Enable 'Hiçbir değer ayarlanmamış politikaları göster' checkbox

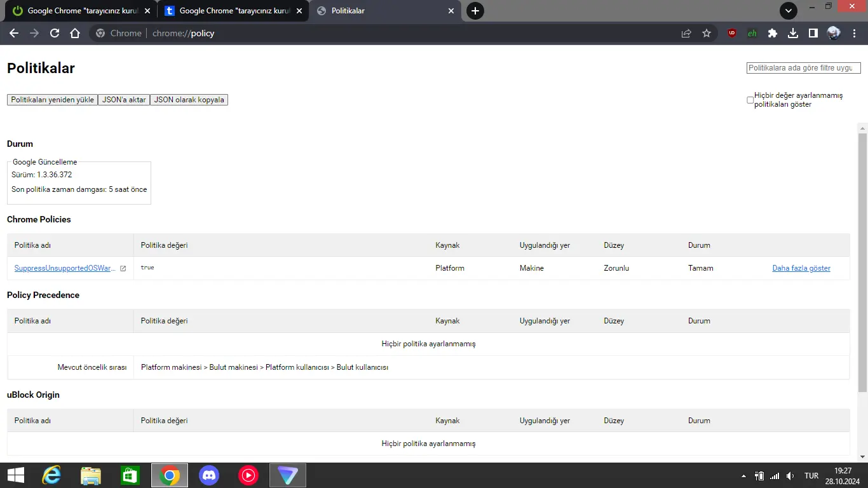[x=750, y=100]
